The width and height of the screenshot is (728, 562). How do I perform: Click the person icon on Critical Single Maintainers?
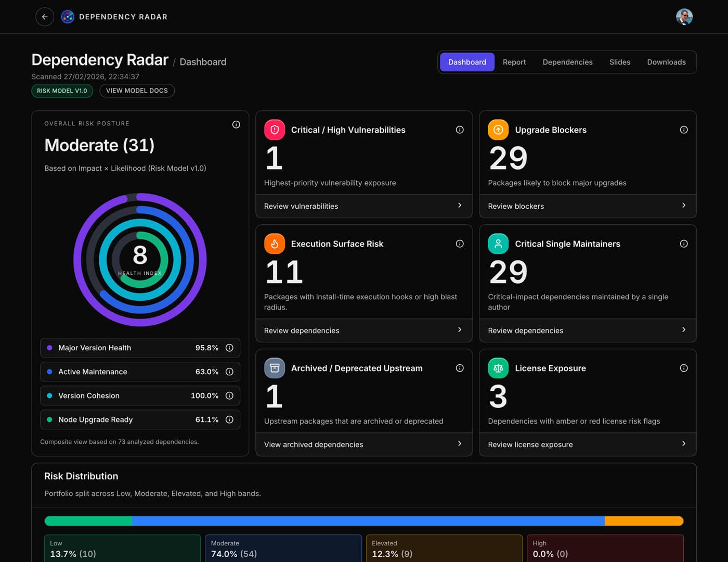point(498,244)
